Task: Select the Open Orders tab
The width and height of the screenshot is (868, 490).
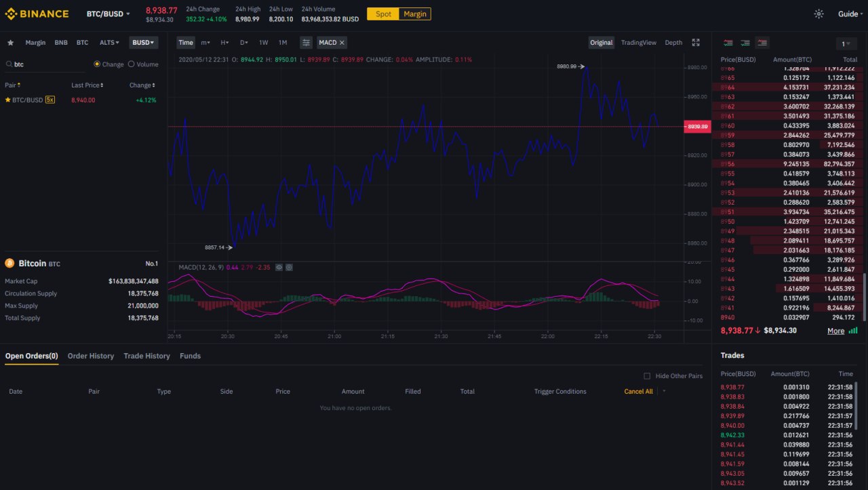Action: tap(32, 356)
